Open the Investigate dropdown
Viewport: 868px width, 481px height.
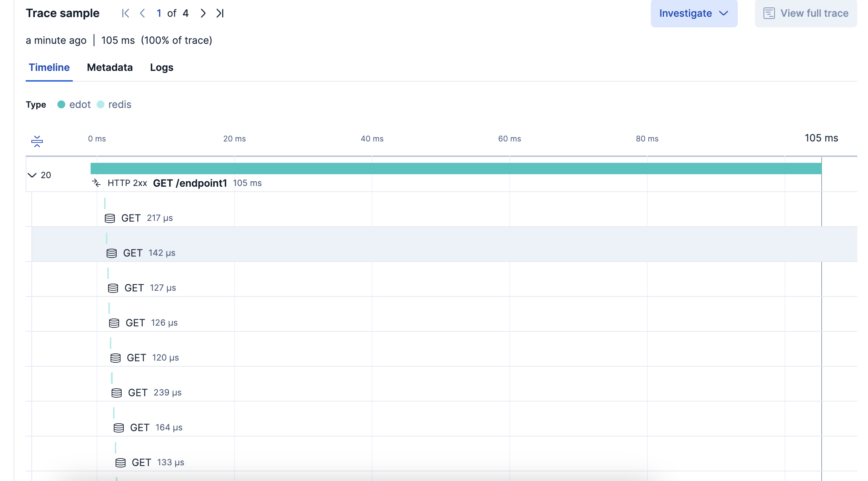[x=694, y=14]
